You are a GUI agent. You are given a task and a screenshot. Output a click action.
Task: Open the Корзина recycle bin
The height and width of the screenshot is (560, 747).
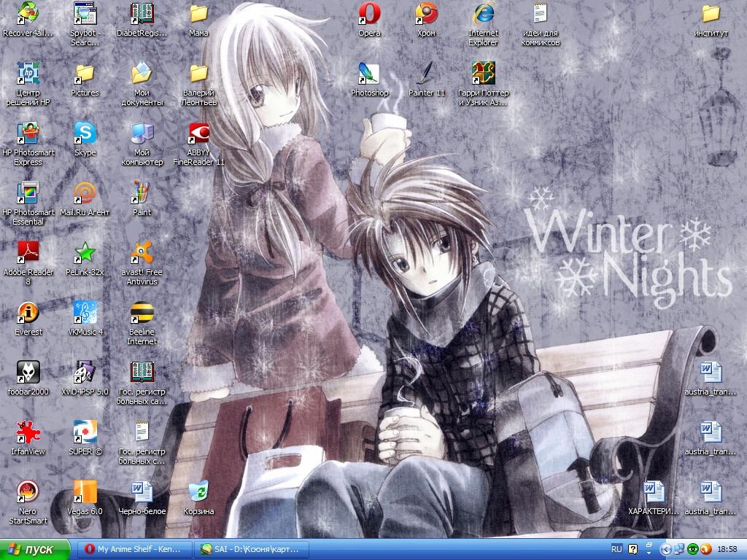[198, 498]
